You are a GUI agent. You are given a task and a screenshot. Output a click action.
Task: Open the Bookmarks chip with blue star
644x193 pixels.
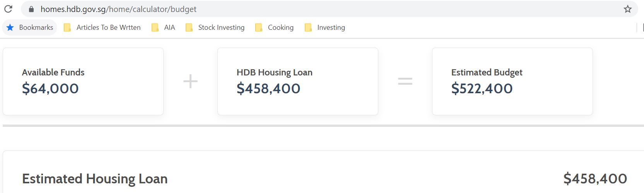pos(30,27)
